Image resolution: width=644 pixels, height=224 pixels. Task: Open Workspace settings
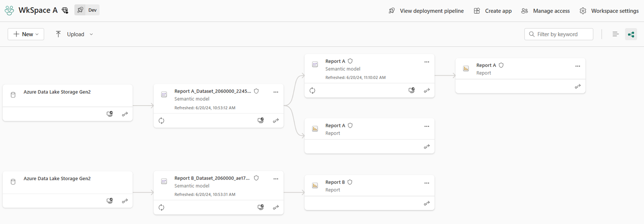point(609,11)
